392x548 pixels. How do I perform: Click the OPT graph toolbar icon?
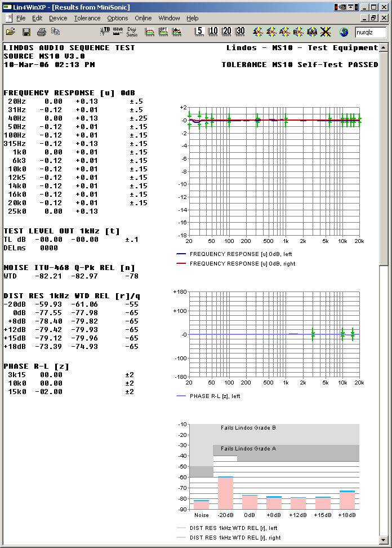163,32
